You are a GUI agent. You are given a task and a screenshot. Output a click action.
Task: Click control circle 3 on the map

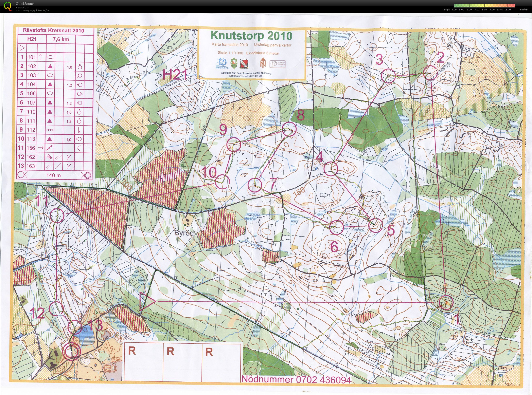click(x=388, y=76)
